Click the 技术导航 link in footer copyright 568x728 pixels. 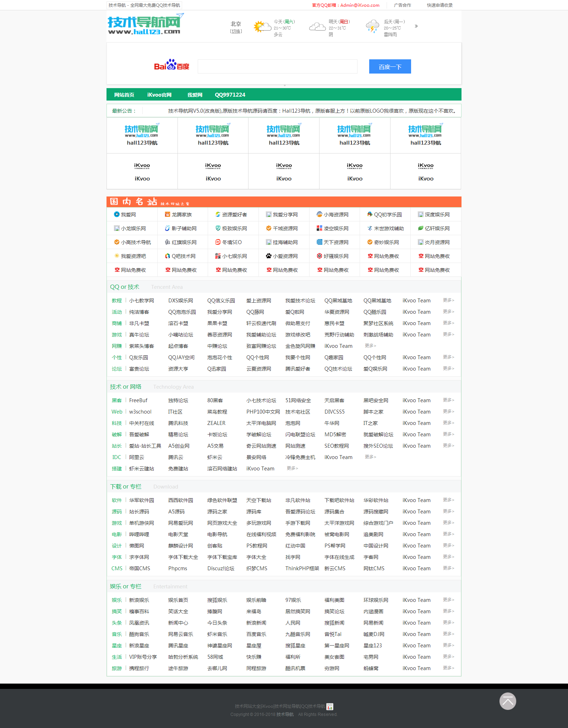pyautogui.click(x=285, y=714)
